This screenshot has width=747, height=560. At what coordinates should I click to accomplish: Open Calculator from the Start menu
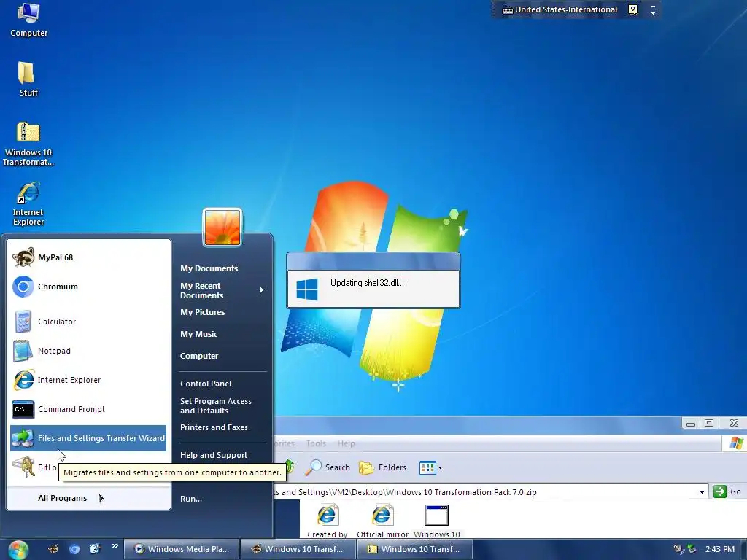coord(88,322)
